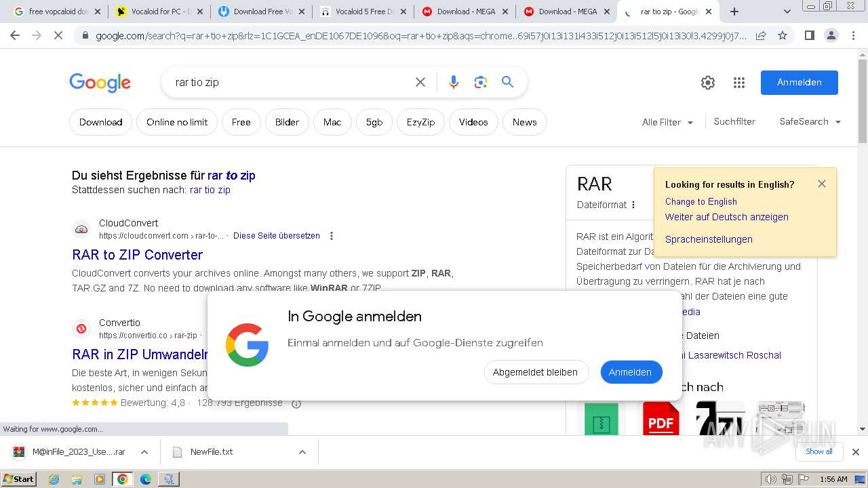This screenshot has width=868, height=488.
Task: Close the English results language prompt
Action: click(x=822, y=184)
